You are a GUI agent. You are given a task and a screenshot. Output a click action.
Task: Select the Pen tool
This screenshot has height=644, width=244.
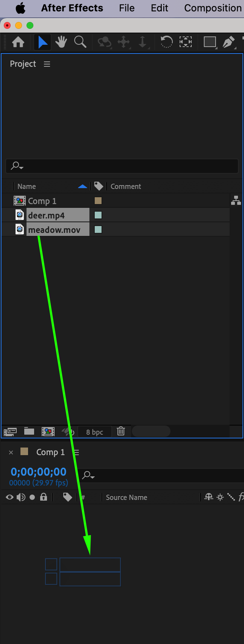228,42
